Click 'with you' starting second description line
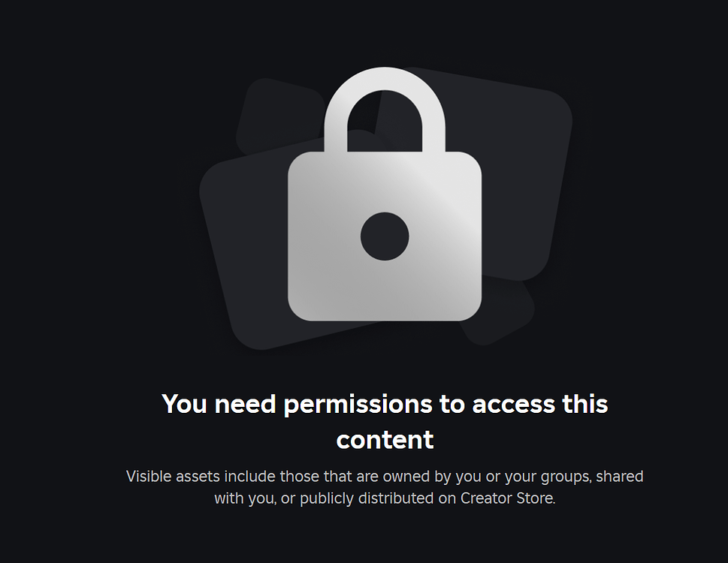 [245, 498]
